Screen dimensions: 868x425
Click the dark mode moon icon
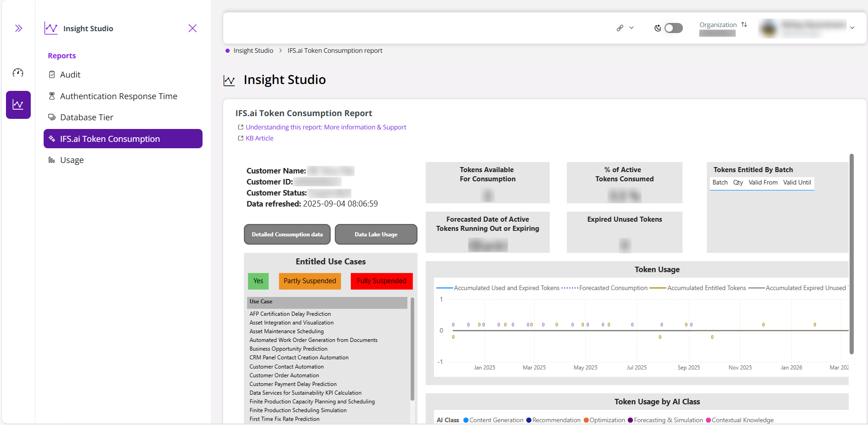(658, 28)
